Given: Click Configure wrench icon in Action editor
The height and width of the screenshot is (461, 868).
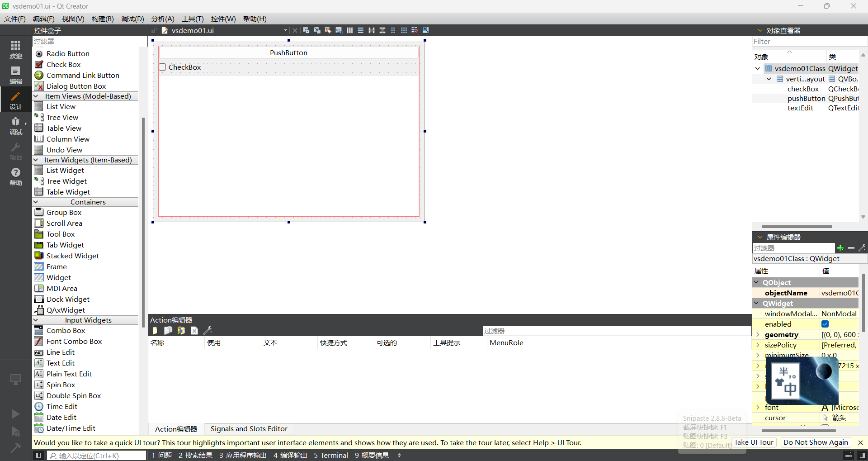Looking at the screenshot, I should coord(208,331).
